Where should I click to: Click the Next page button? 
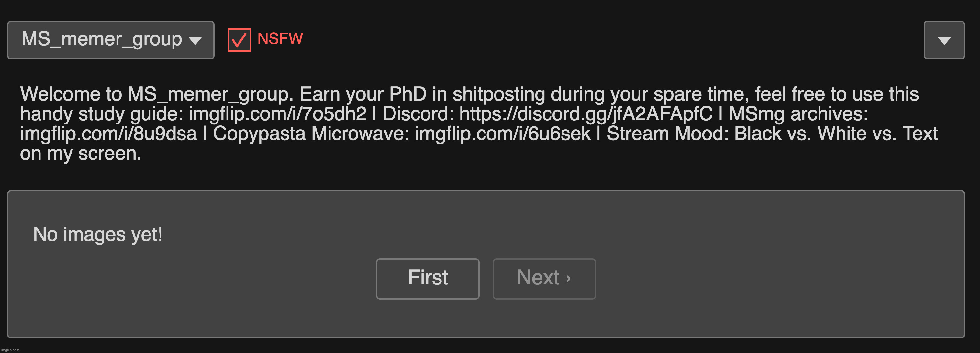tap(544, 279)
